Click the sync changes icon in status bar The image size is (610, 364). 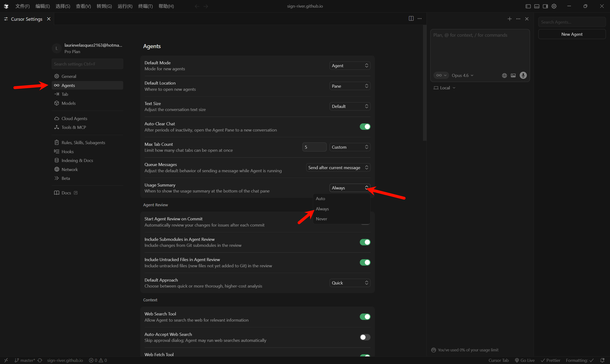coord(40,360)
